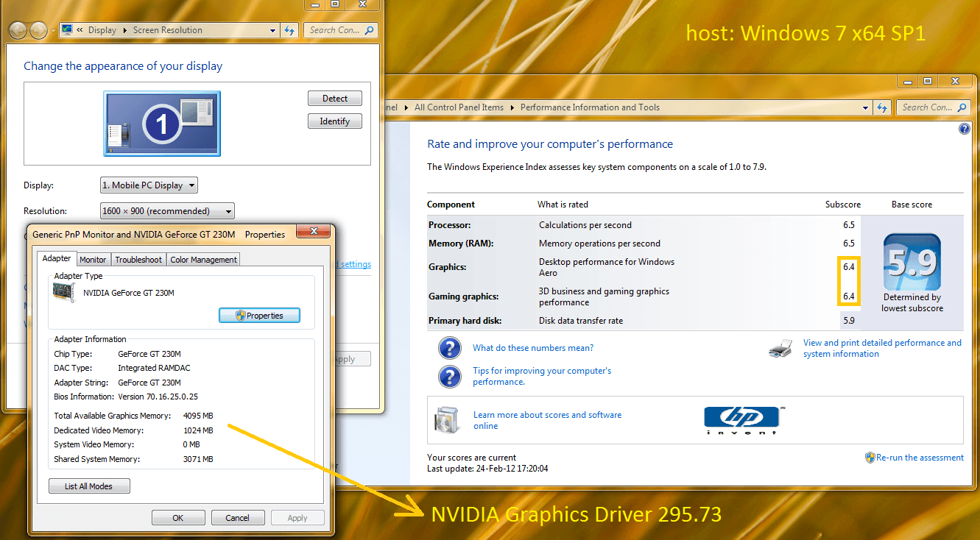
Task: Click the Screen Resolution search field
Action: [339, 30]
